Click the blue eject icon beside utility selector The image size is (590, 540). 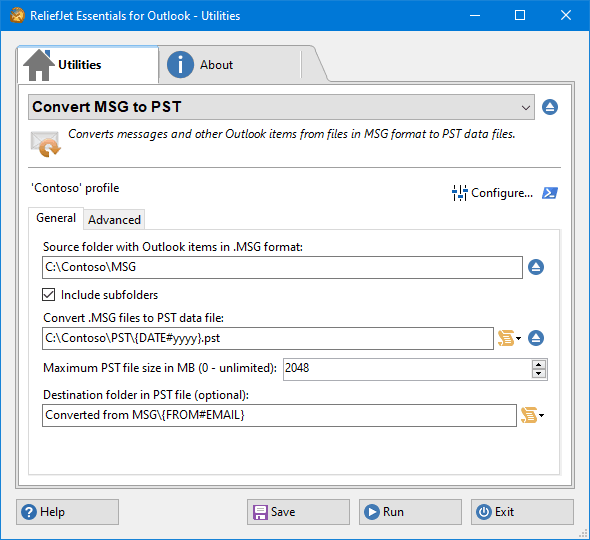550,107
